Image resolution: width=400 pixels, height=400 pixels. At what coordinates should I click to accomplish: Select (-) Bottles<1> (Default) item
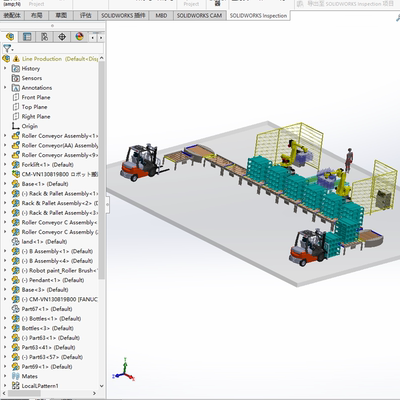(x=51, y=319)
